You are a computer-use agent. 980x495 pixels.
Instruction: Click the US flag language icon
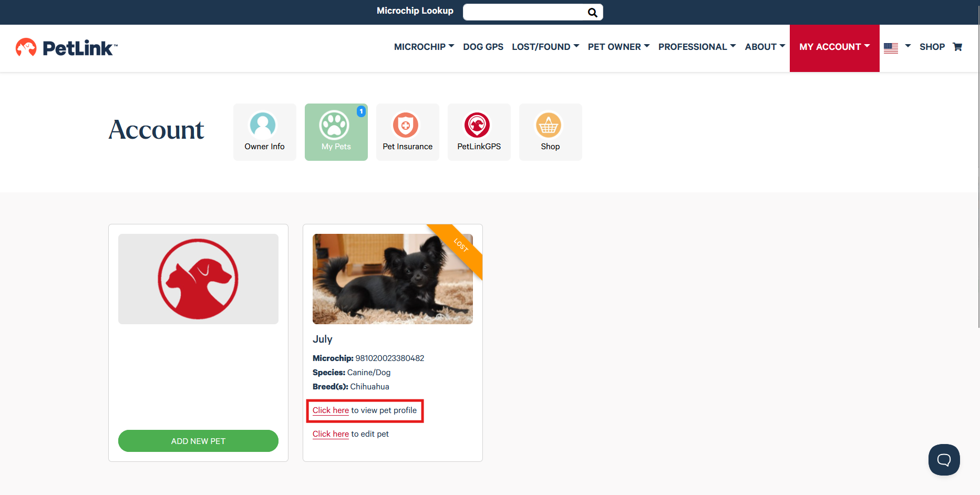891,48
